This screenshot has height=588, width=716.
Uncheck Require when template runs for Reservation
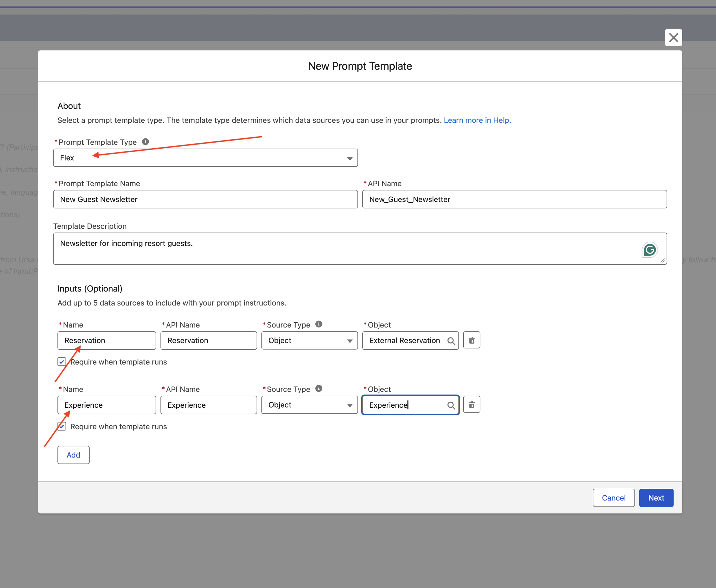point(62,362)
